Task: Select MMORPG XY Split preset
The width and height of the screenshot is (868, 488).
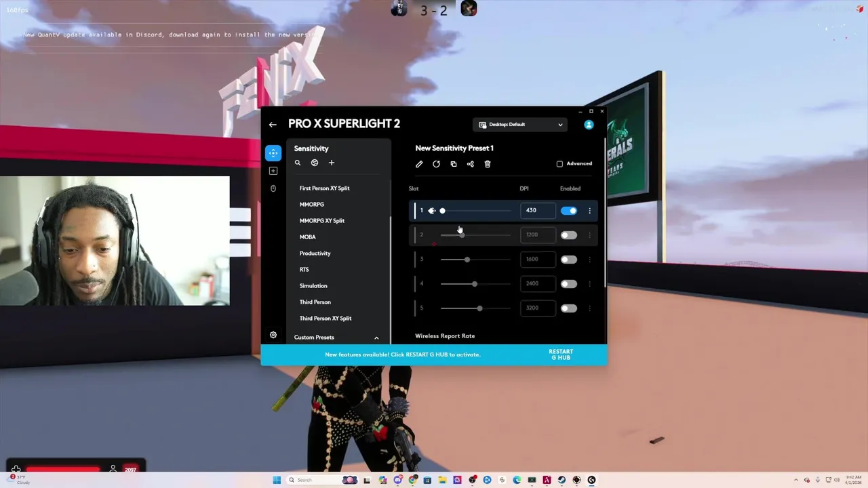Action: (x=322, y=221)
